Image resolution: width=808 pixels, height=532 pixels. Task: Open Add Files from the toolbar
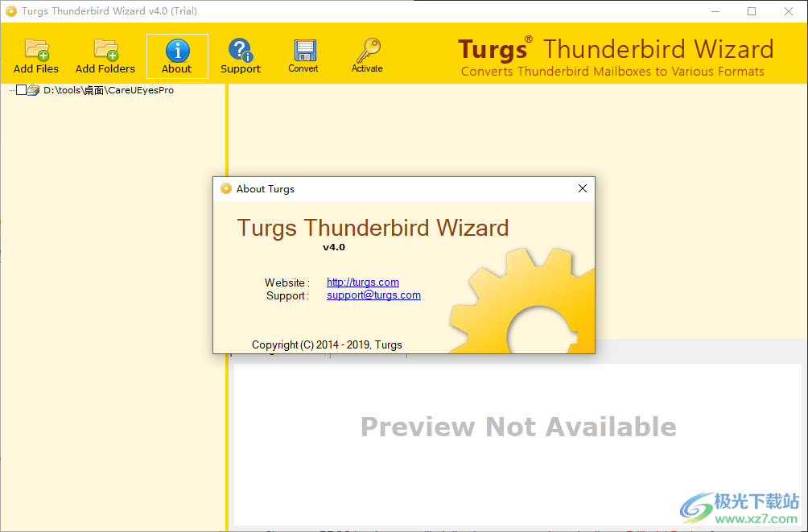click(x=36, y=56)
